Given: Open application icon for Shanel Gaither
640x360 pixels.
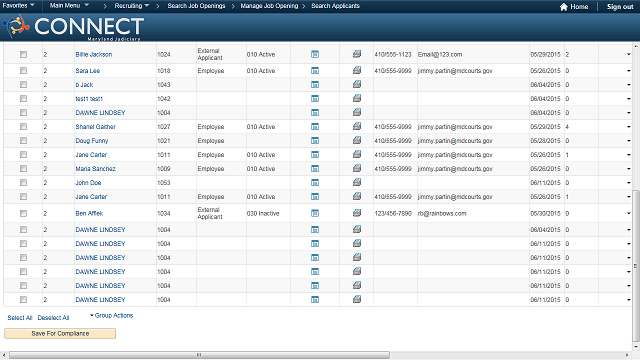Looking at the screenshot, I should 315,127.
